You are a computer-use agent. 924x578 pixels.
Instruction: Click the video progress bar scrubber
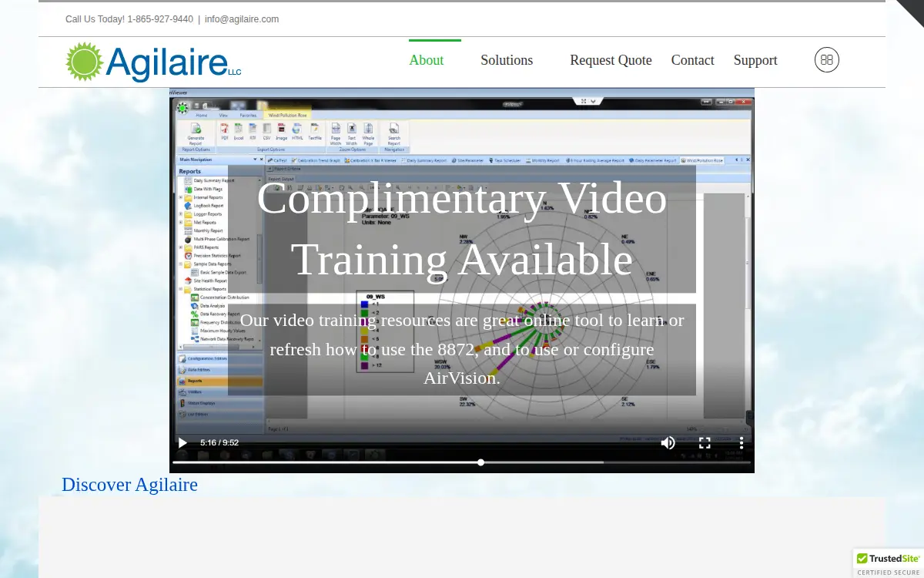480,462
